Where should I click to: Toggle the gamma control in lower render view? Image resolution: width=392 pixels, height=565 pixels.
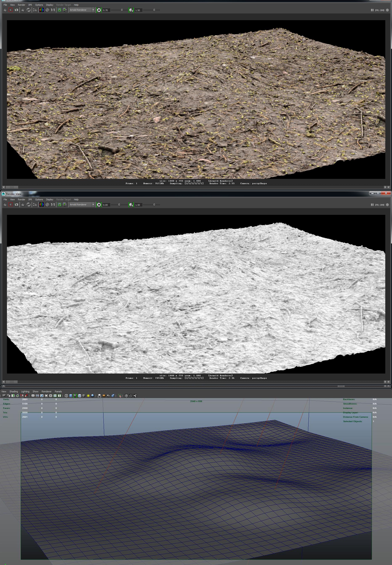pos(131,205)
